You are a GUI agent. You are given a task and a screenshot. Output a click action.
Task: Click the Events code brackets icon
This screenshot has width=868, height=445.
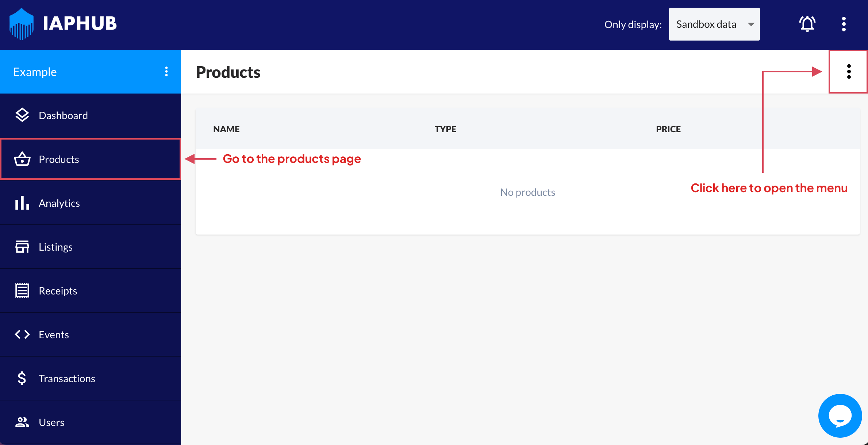[22, 335]
